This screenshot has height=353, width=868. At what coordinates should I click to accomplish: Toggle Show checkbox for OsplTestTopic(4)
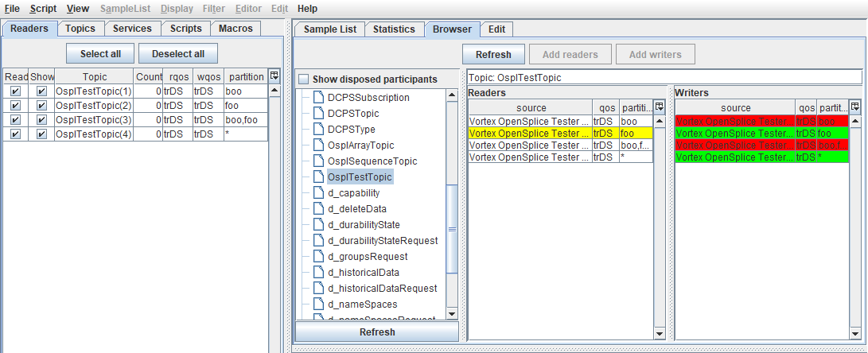click(x=41, y=134)
